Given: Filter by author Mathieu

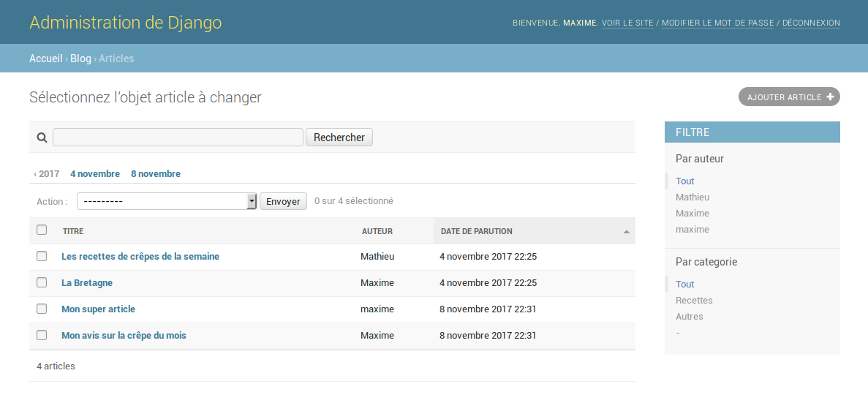Looking at the screenshot, I should 692,197.
